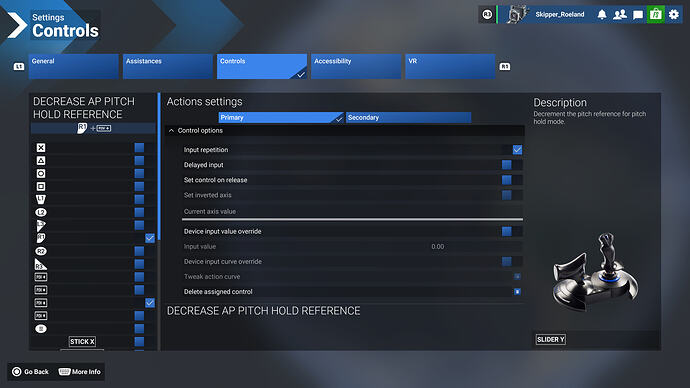Check the toggle in the STICK X row
Viewport: 690px width, 388px height.
click(x=139, y=341)
